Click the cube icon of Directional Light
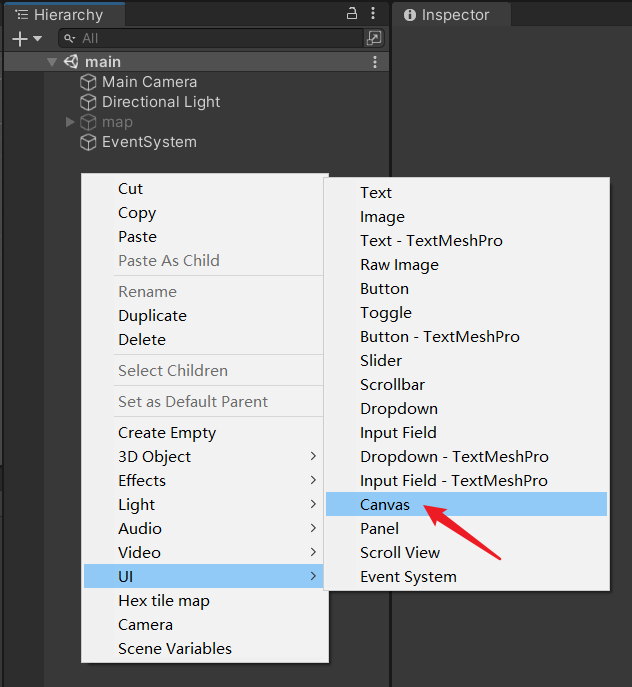 (x=88, y=102)
